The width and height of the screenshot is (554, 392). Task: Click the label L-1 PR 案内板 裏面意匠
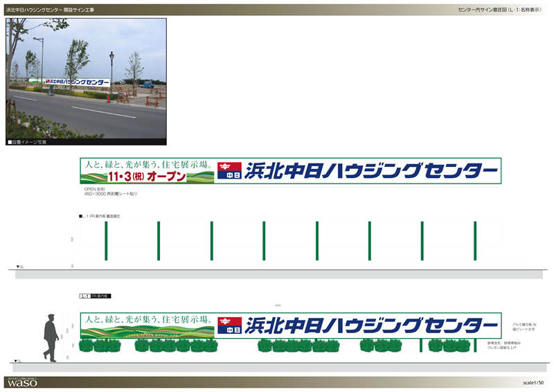coord(100,216)
